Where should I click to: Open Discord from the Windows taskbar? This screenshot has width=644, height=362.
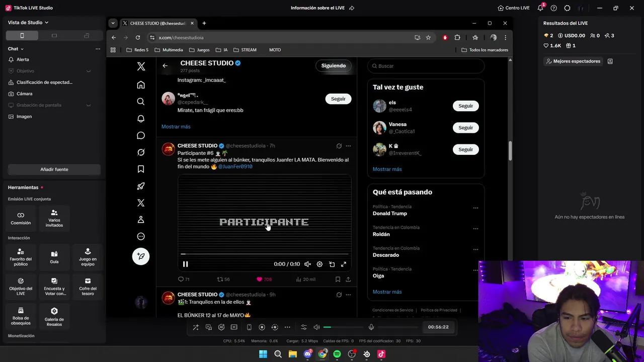307,354
